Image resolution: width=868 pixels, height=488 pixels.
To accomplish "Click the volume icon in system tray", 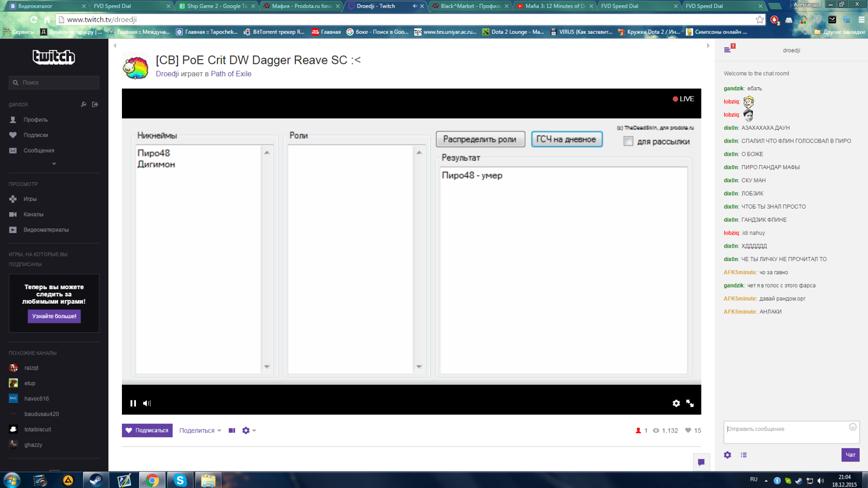I will (820, 481).
